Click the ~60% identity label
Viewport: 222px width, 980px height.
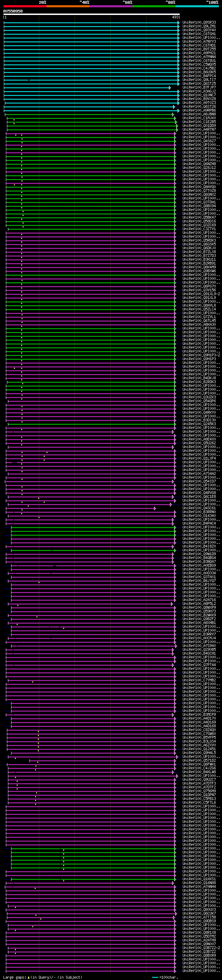pos(127,2)
